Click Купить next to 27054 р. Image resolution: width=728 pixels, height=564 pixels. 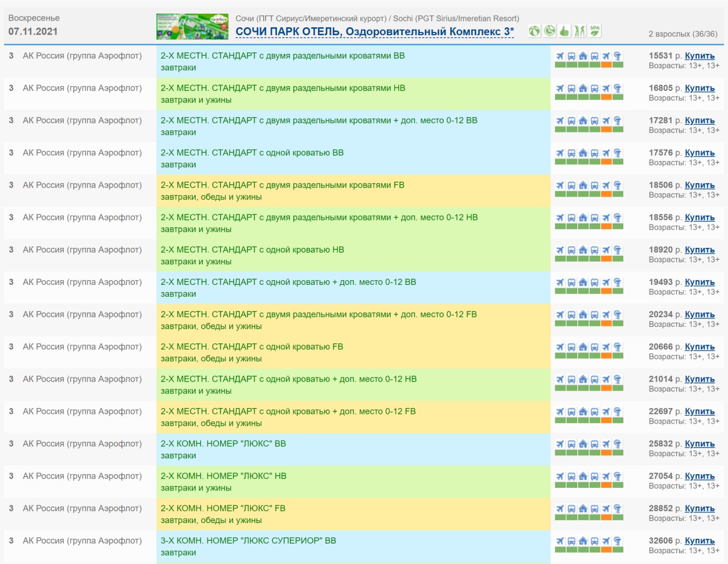coord(700,477)
